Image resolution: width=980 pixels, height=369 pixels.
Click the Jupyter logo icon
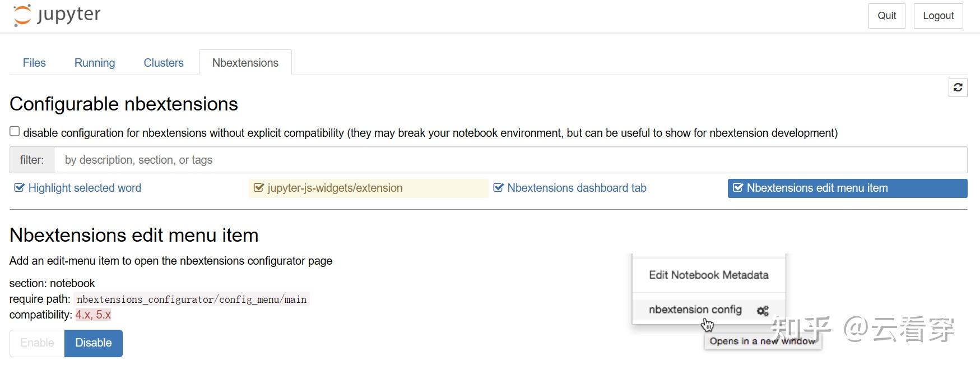pyautogui.click(x=21, y=16)
